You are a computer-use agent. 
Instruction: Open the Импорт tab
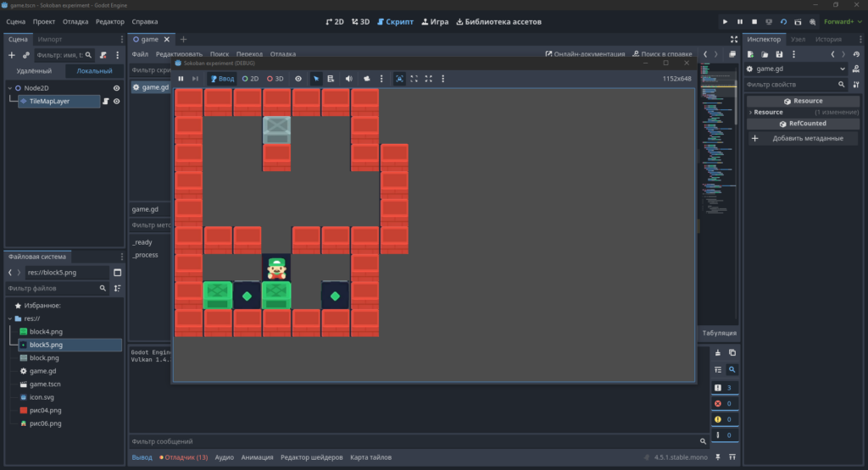(50, 39)
